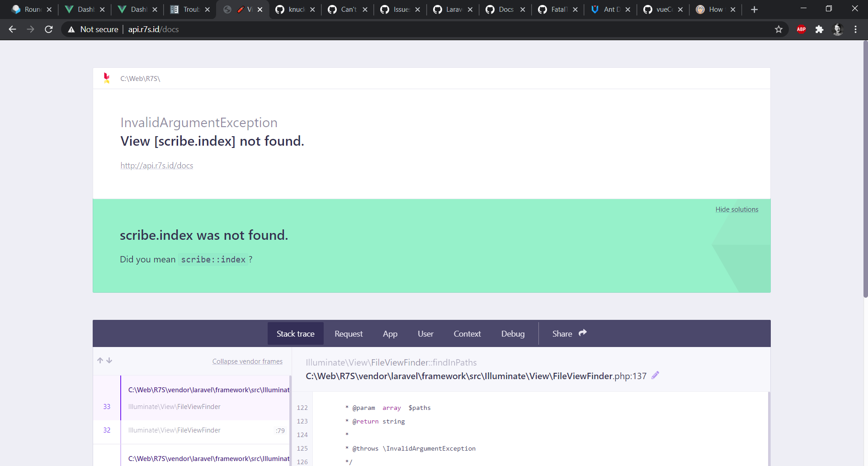Collapse vendor frames in stack trace

pos(247,361)
